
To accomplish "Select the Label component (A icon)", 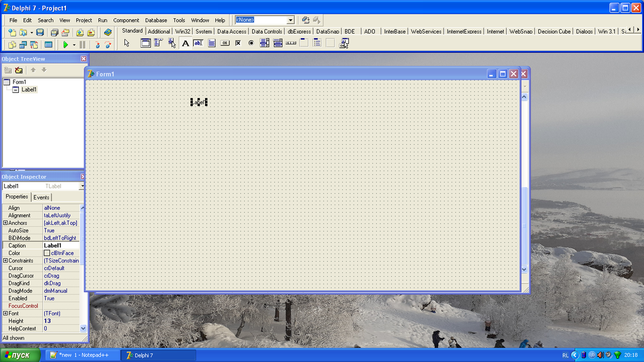I will coord(185,43).
